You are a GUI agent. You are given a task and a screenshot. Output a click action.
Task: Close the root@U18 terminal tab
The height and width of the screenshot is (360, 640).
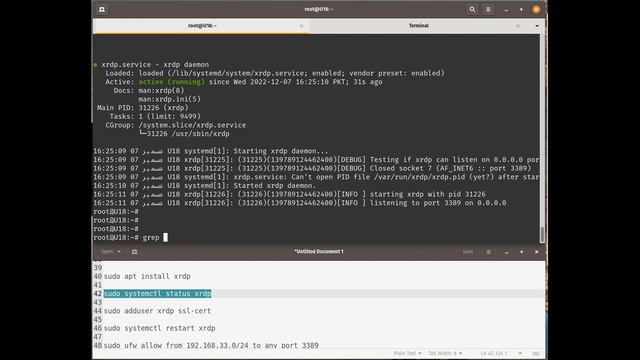click(x=302, y=26)
